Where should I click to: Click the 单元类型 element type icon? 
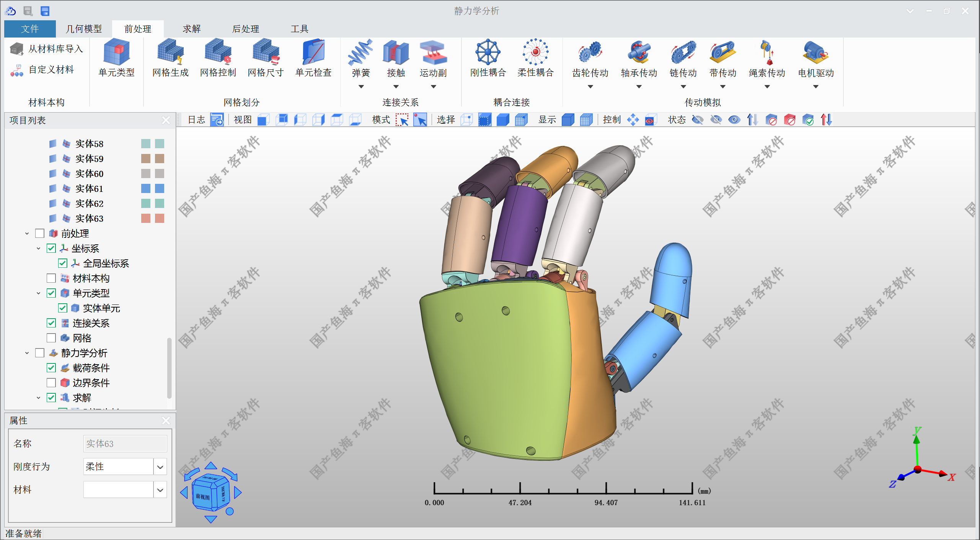(x=116, y=52)
